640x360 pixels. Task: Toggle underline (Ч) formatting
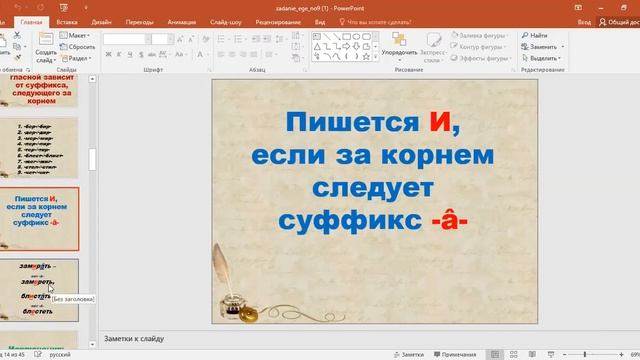130,54
